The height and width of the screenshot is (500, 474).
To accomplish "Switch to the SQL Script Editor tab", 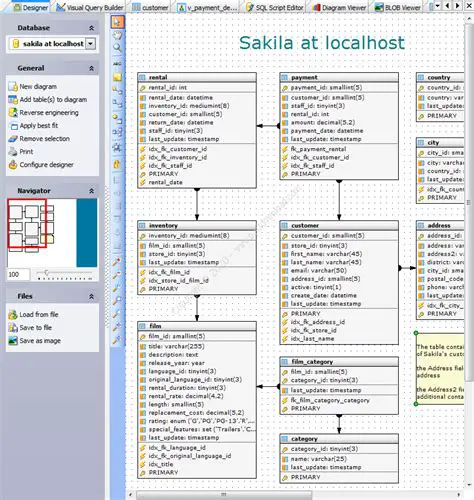I will coord(275,7).
